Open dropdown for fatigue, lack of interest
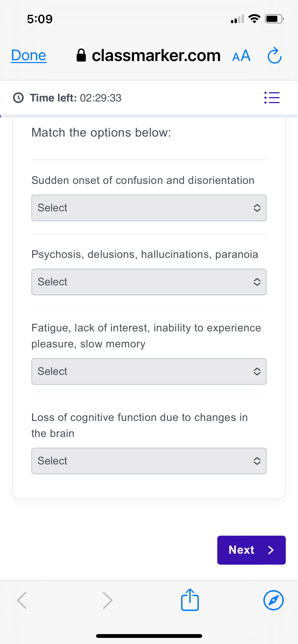This screenshot has width=298, height=644. tap(149, 371)
